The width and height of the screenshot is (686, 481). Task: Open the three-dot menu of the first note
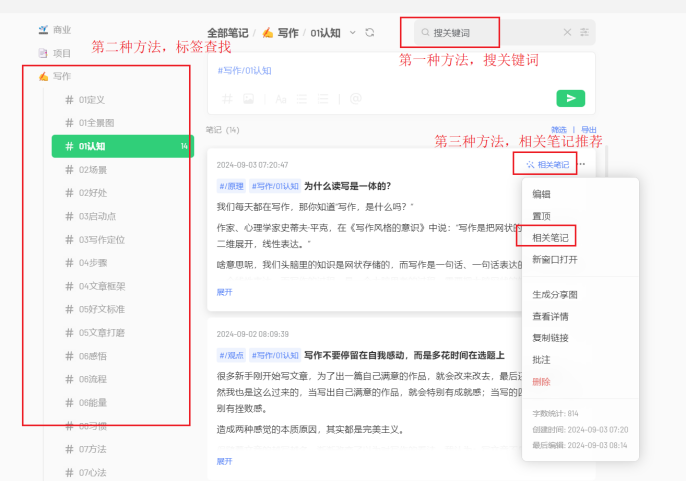(582, 164)
